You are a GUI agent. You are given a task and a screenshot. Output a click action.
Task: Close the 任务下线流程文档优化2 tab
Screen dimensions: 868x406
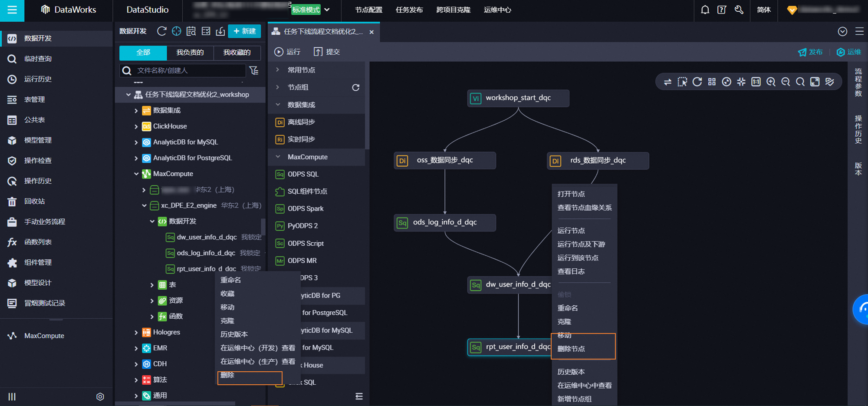coord(372,32)
